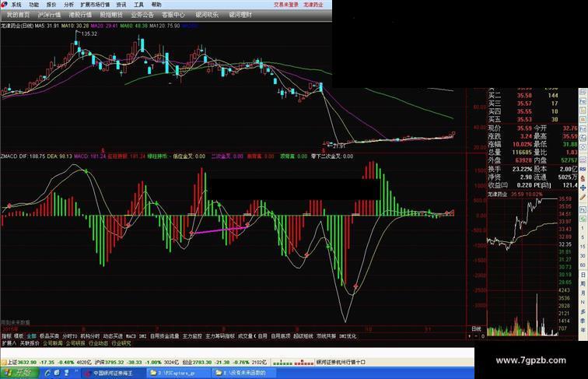Viewport: 588px width, 379px height.
Task: Open the 报价 menu
Action: coord(51,5)
